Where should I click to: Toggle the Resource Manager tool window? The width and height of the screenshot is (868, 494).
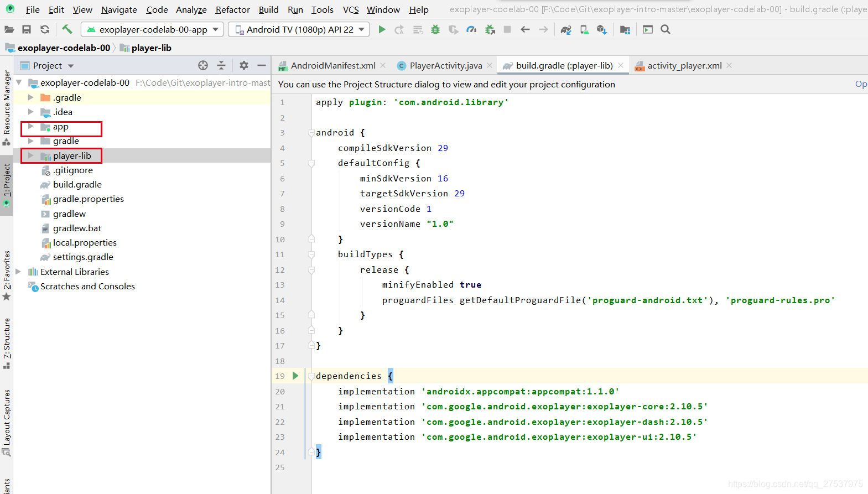click(x=7, y=107)
